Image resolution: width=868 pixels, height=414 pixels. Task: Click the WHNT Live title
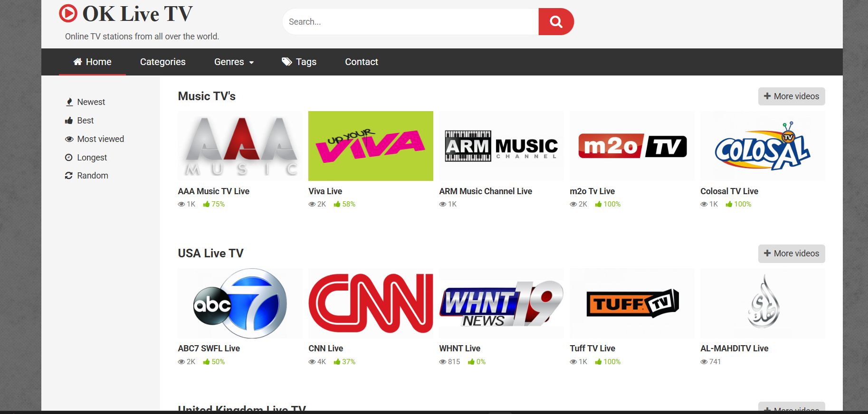coord(460,348)
